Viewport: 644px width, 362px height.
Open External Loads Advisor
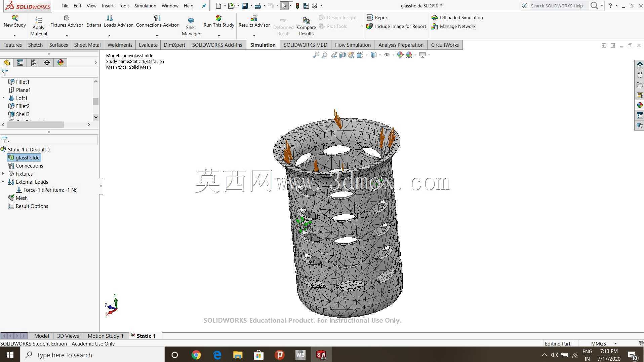110,22
